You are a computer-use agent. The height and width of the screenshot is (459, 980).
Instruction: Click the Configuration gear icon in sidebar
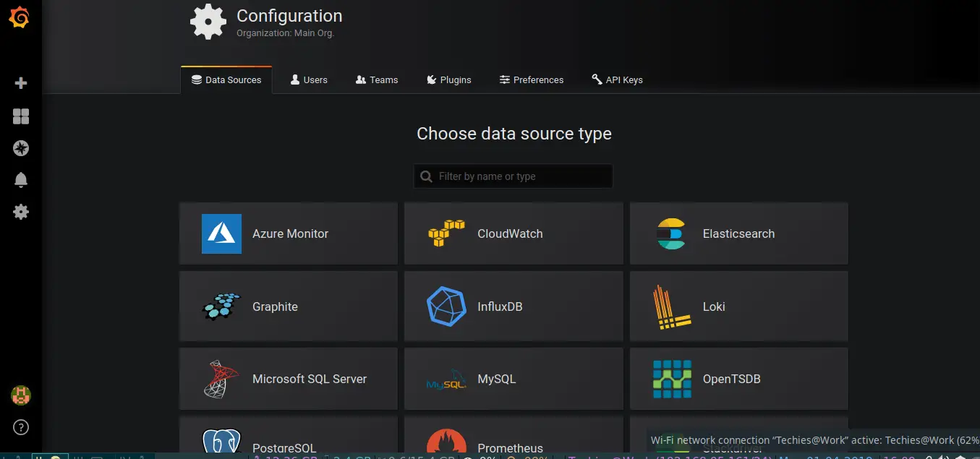click(x=20, y=211)
